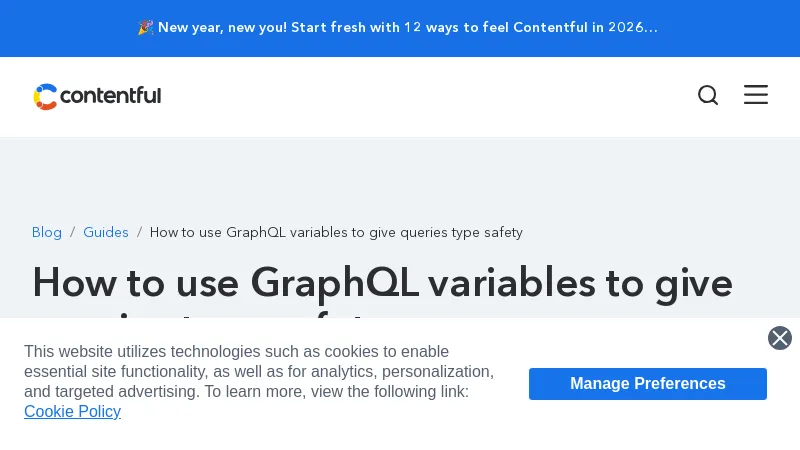Click the first slash separator after Blog
Viewport: 800px width, 450px height.
point(72,232)
